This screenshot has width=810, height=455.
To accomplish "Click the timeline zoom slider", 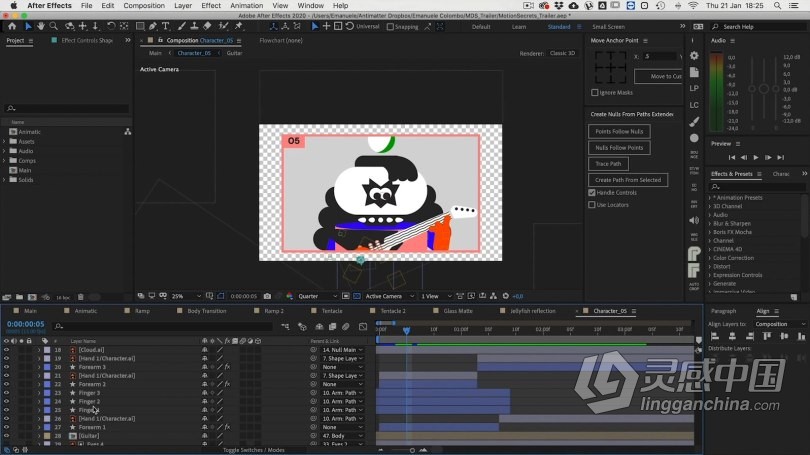I will tap(412, 450).
